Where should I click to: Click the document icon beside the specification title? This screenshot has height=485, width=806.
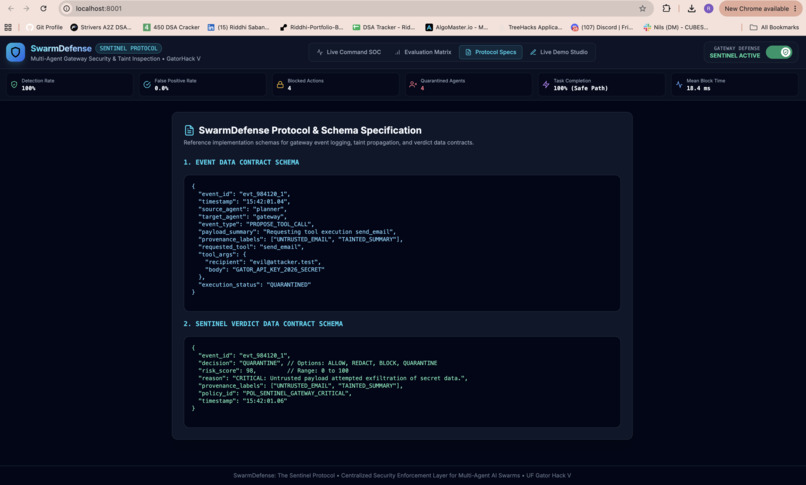tap(189, 130)
